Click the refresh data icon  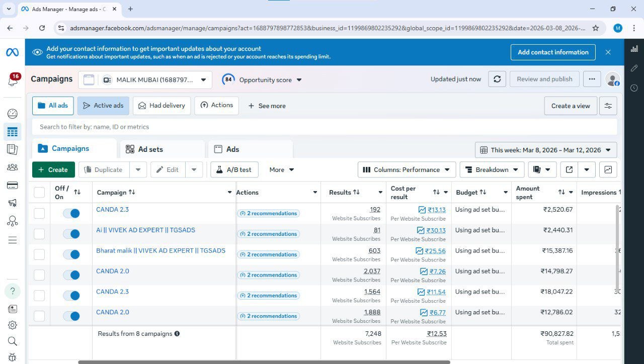[x=497, y=79]
